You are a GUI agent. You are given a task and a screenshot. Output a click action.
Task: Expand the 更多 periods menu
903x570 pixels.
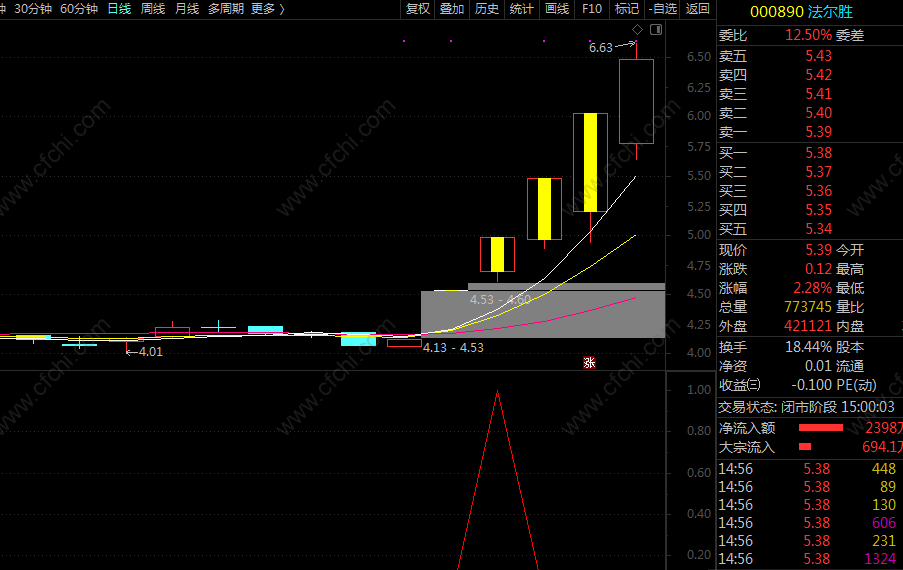pyautogui.click(x=267, y=9)
